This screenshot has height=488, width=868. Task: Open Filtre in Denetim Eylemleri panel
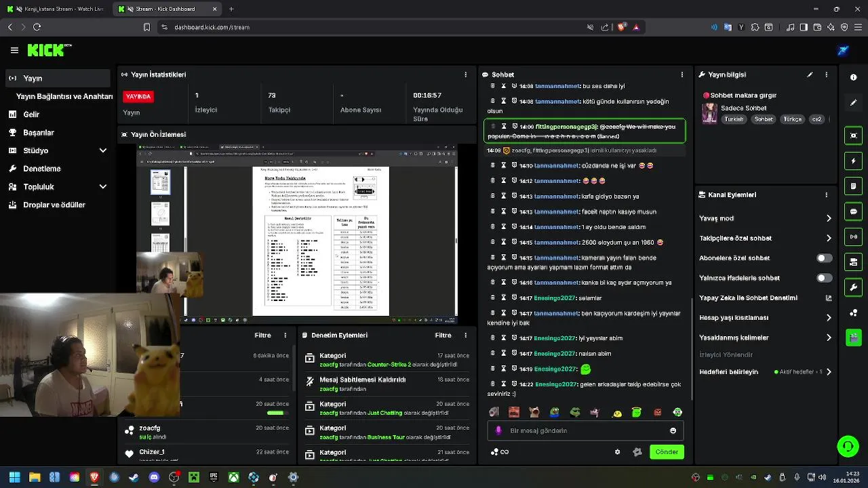click(443, 335)
